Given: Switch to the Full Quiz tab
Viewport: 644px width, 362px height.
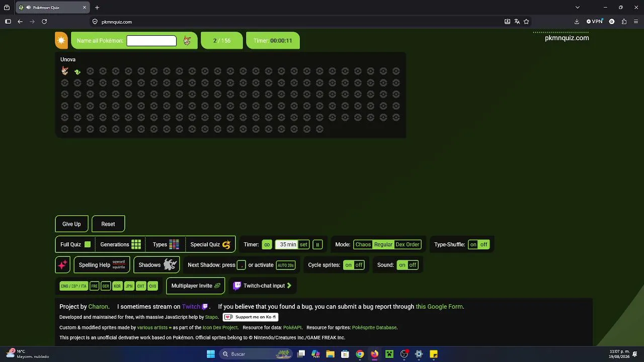Looking at the screenshot, I should pyautogui.click(x=75, y=245).
